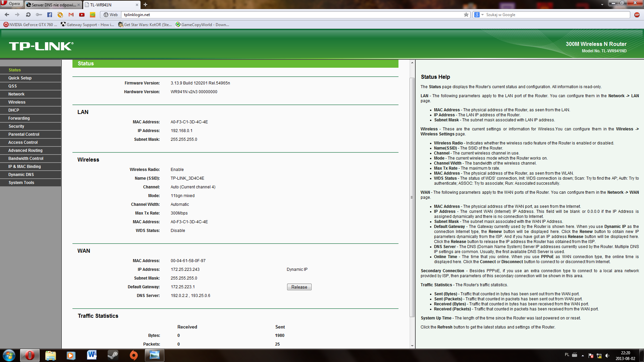Open the Gateway Support bookmark
The height and width of the screenshot is (362, 644).
pyautogui.click(x=88, y=25)
